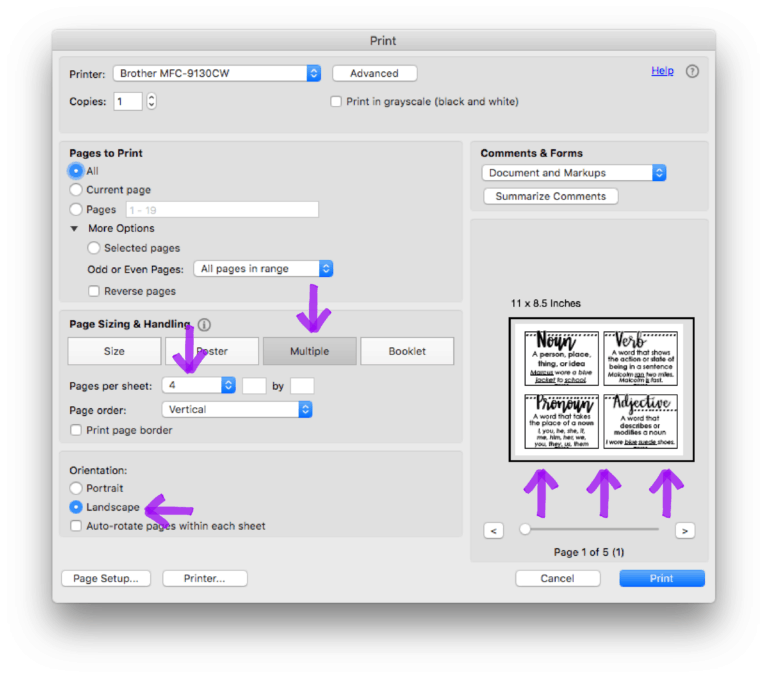Click the page preview slider handle

coord(525,529)
